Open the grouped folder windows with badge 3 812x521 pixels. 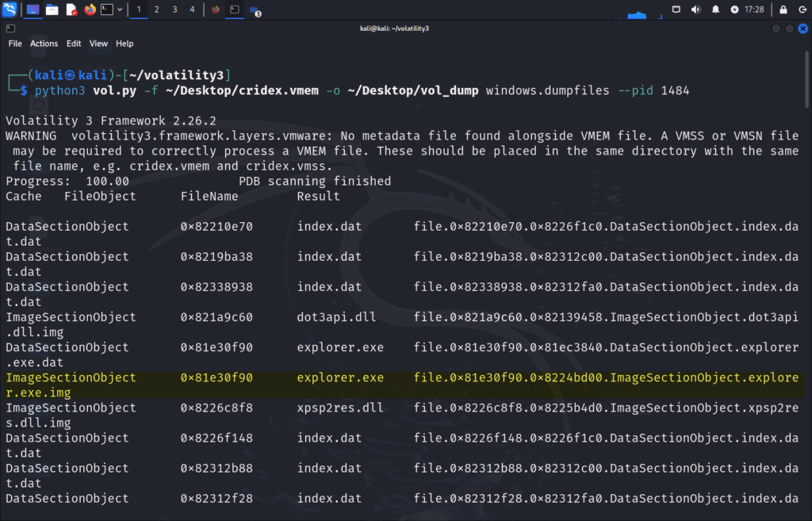[x=255, y=10]
